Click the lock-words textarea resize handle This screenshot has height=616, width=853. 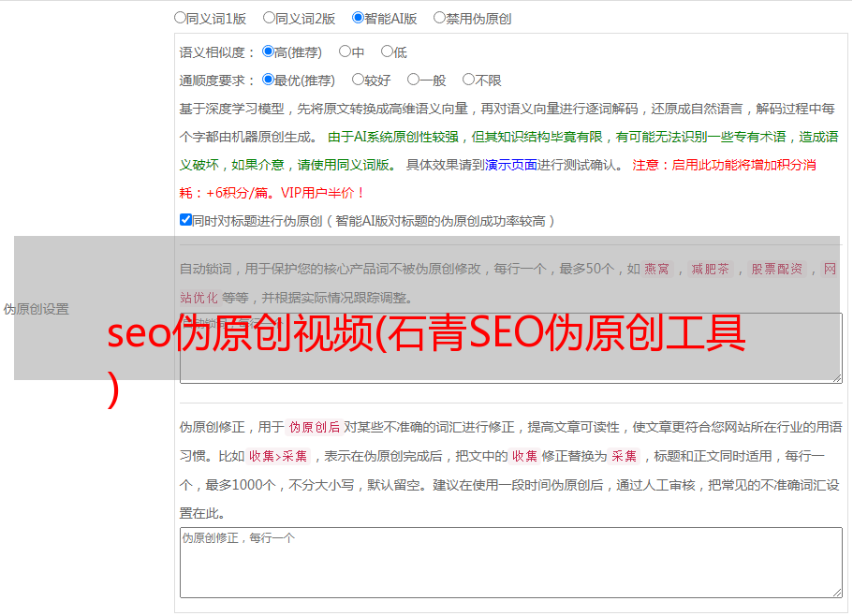[x=837, y=378]
